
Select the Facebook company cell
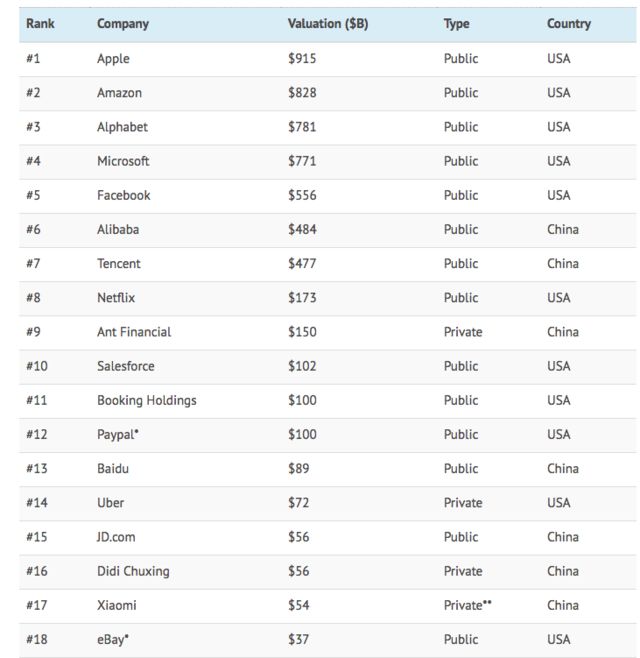[124, 195]
